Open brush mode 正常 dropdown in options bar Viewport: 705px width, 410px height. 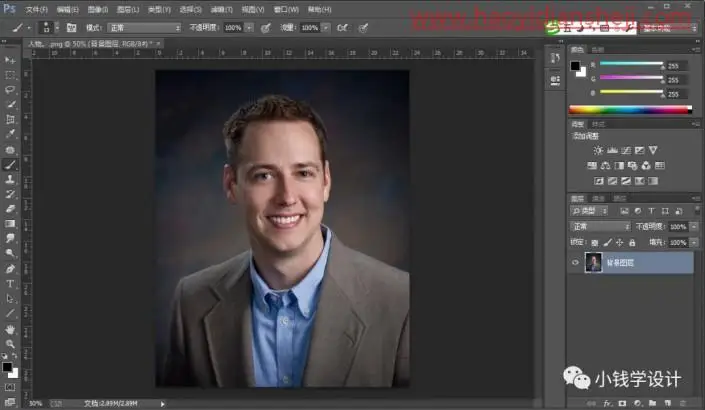point(144,28)
